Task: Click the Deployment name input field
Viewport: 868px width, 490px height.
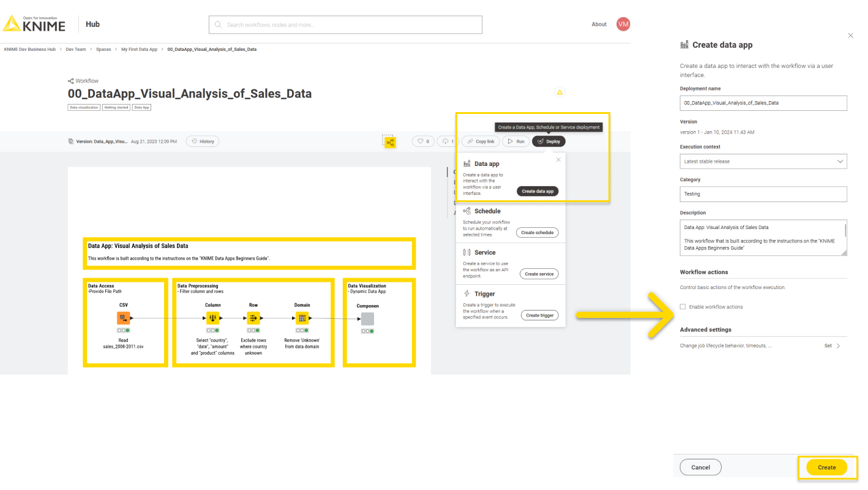Action: 763,103
